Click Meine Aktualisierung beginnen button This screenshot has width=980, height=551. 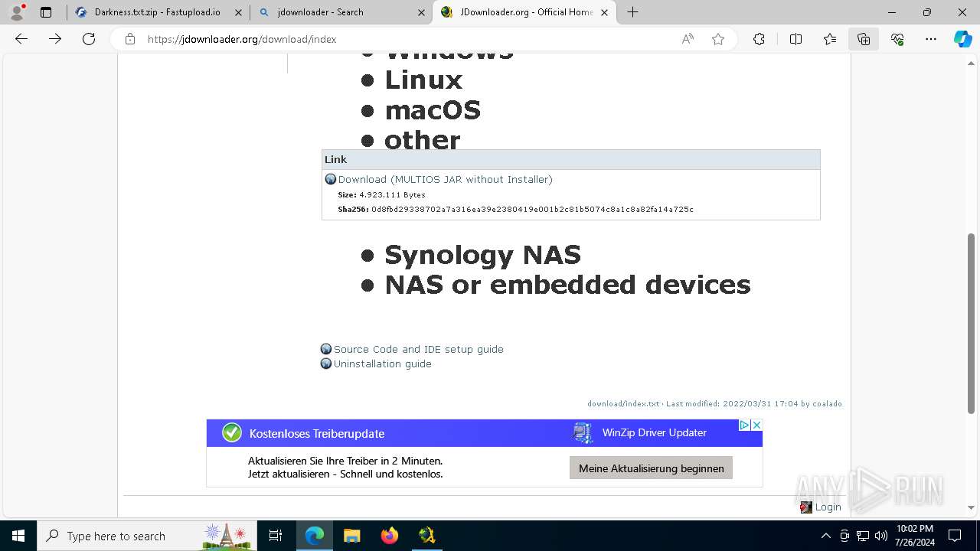[651, 468]
